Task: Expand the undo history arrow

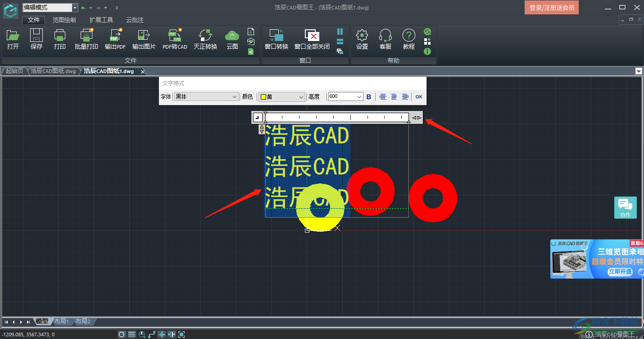Action: 91,8
